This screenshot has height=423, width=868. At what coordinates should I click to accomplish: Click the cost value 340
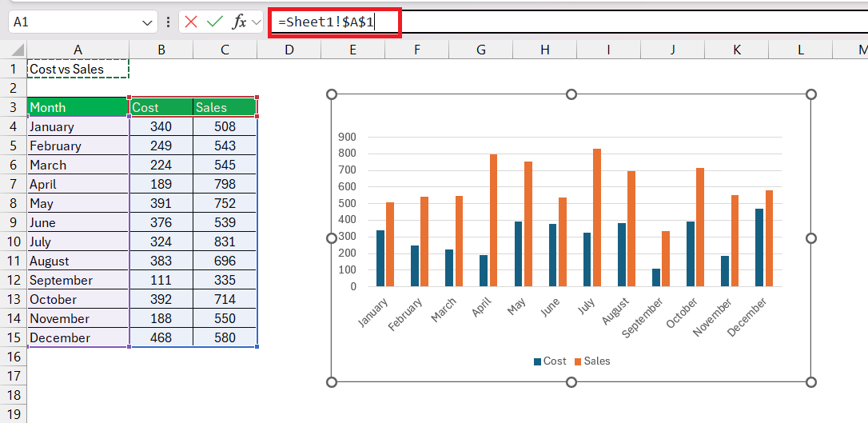[161, 126]
